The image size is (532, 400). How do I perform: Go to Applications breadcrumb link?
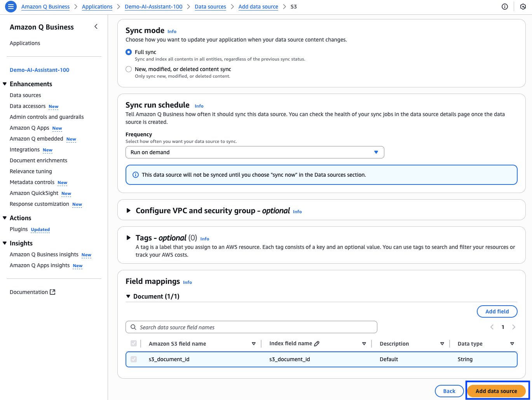(x=97, y=7)
